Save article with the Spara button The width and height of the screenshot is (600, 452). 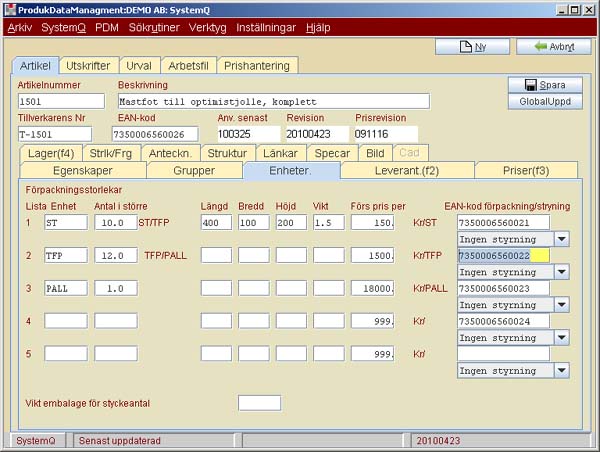coord(544,85)
